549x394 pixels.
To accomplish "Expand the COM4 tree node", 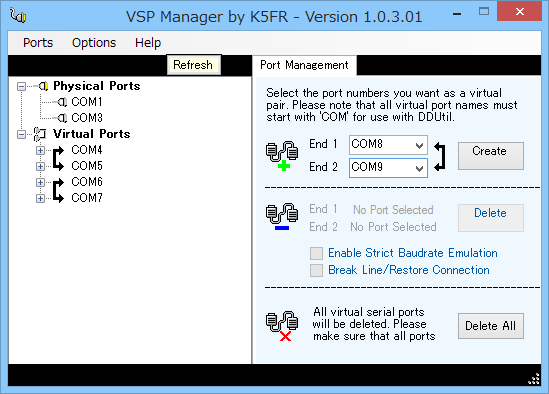I will [40, 150].
